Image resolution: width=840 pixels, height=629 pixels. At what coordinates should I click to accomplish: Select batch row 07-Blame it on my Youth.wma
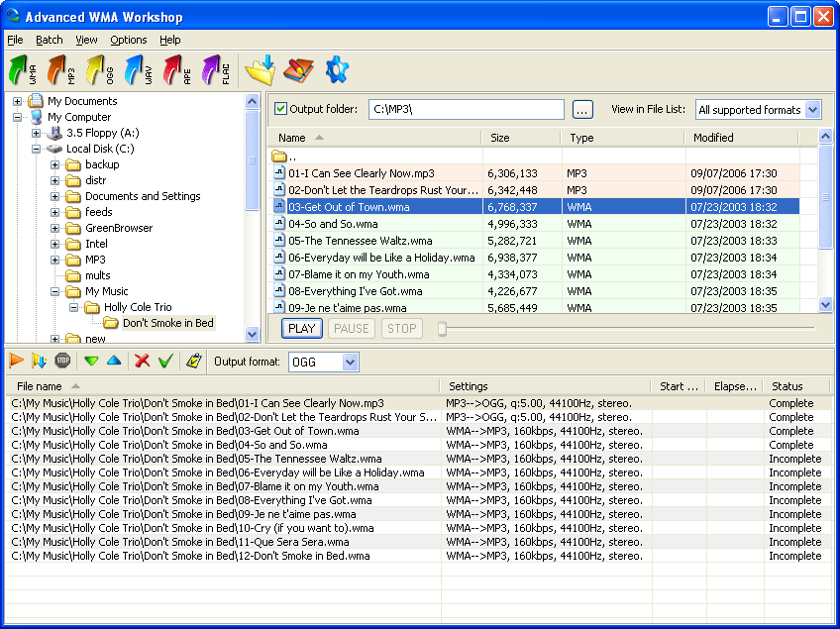point(418,486)
